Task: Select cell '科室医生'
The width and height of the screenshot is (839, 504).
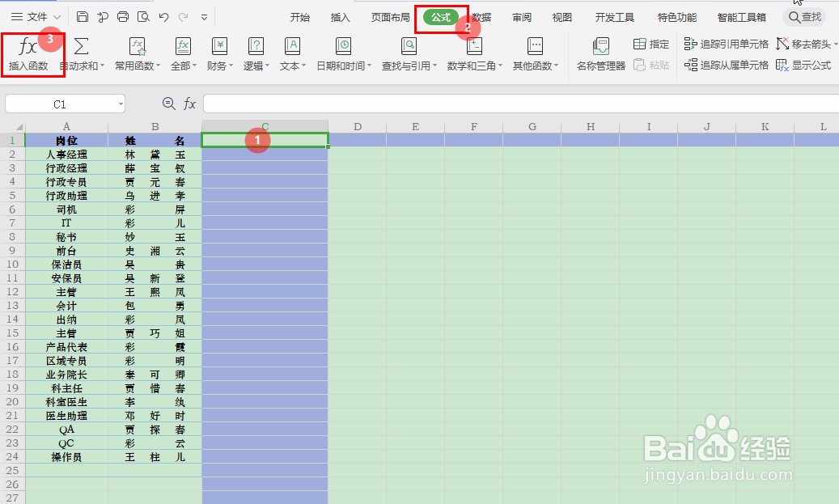Action: tap(66, 402)
